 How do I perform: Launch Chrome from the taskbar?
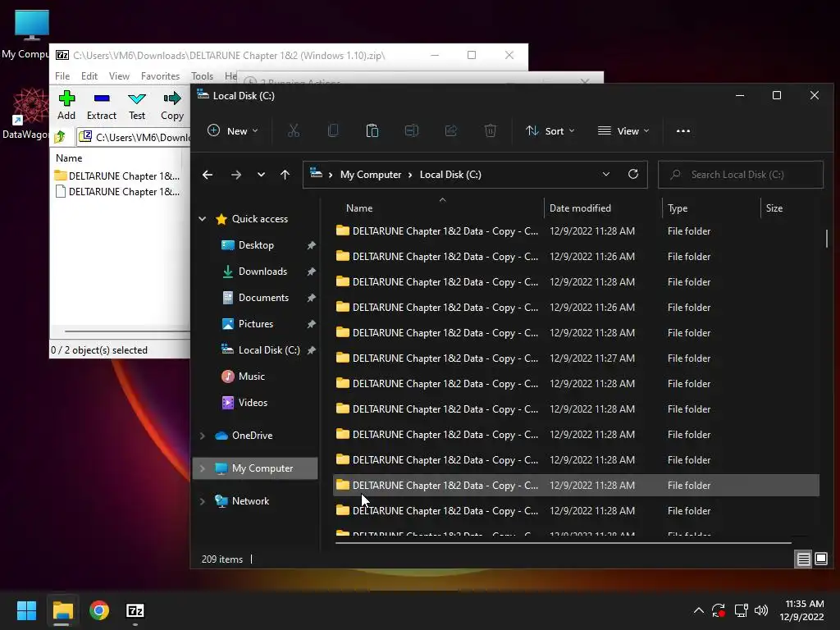coord(99,610)
